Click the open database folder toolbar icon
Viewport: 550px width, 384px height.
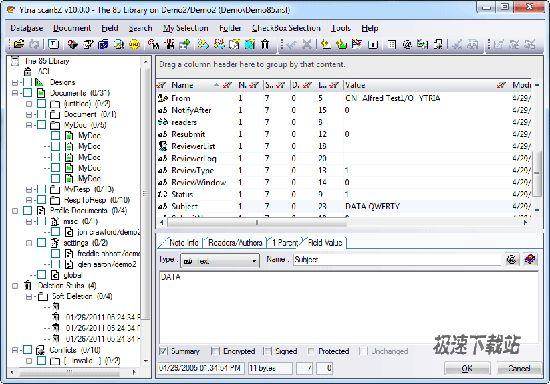18,44
